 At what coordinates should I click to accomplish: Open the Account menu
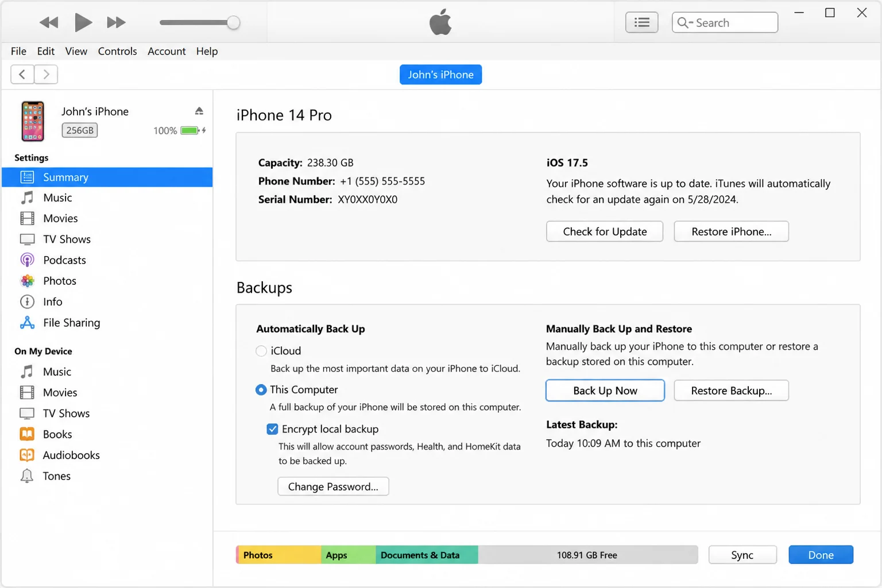(x=167, y=51)
